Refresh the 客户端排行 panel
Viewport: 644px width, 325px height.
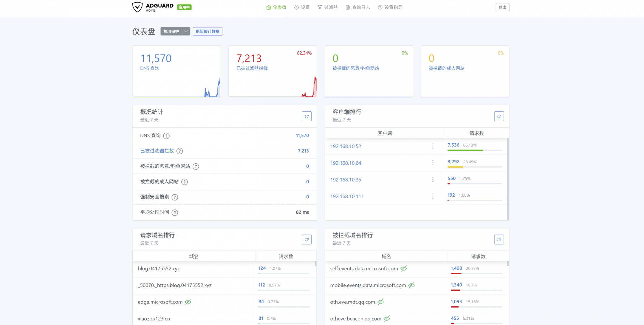point(499,116)
